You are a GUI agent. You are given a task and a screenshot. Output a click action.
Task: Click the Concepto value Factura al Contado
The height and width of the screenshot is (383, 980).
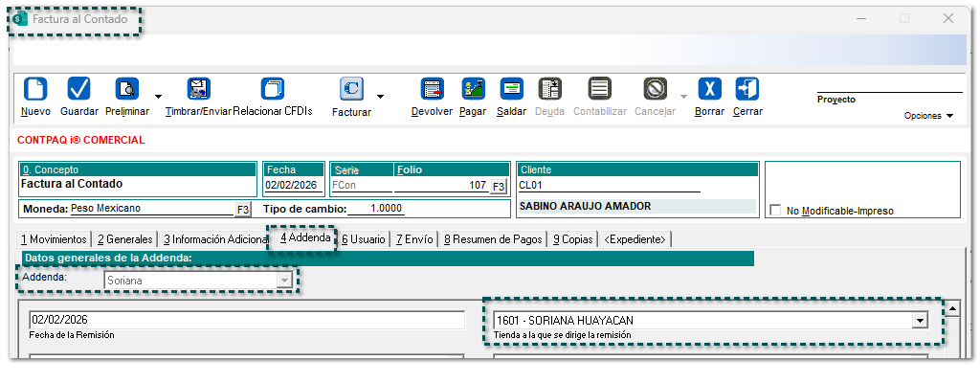[x=71, y=184]
